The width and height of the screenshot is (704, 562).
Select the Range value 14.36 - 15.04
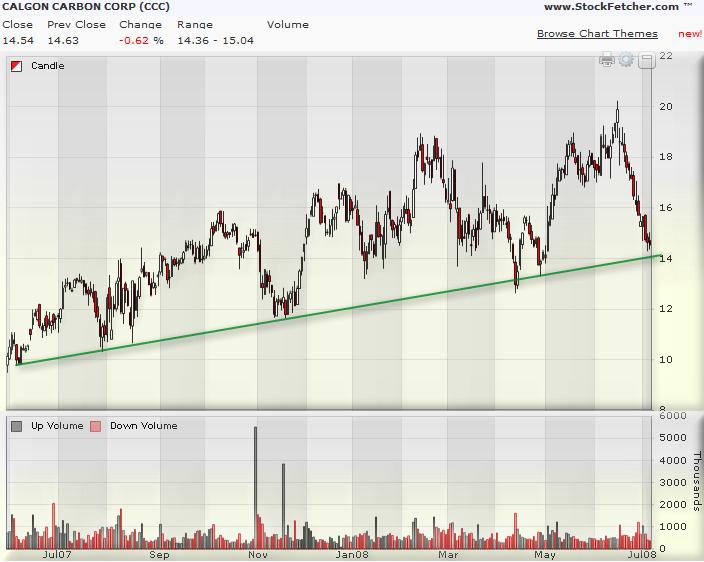(216, 40)
